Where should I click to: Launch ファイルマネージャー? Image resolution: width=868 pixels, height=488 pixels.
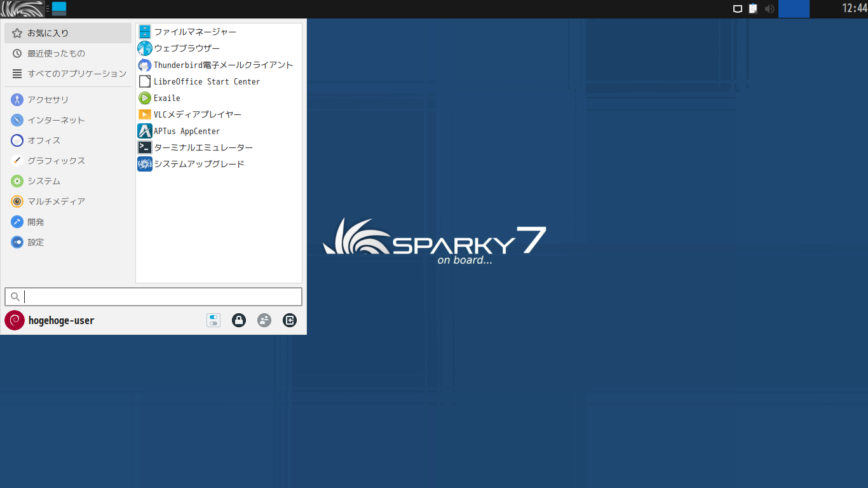[219, 32]
